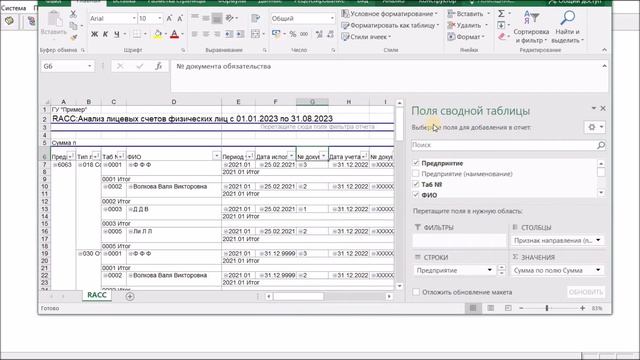Click the add new sheet plus icon
Image resolution: width=640 pixels, height=360 pixels.
tap(130, 297)
